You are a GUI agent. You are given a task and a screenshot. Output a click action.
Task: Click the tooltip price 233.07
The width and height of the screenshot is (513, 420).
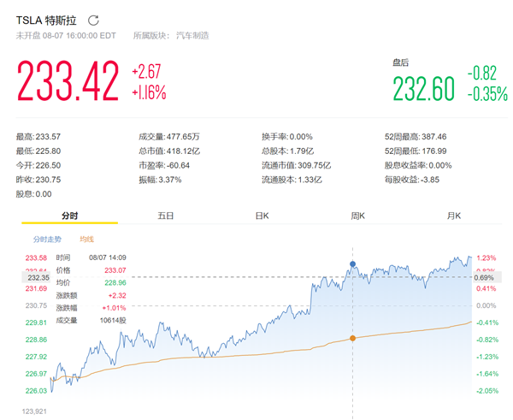pos(115,270)
